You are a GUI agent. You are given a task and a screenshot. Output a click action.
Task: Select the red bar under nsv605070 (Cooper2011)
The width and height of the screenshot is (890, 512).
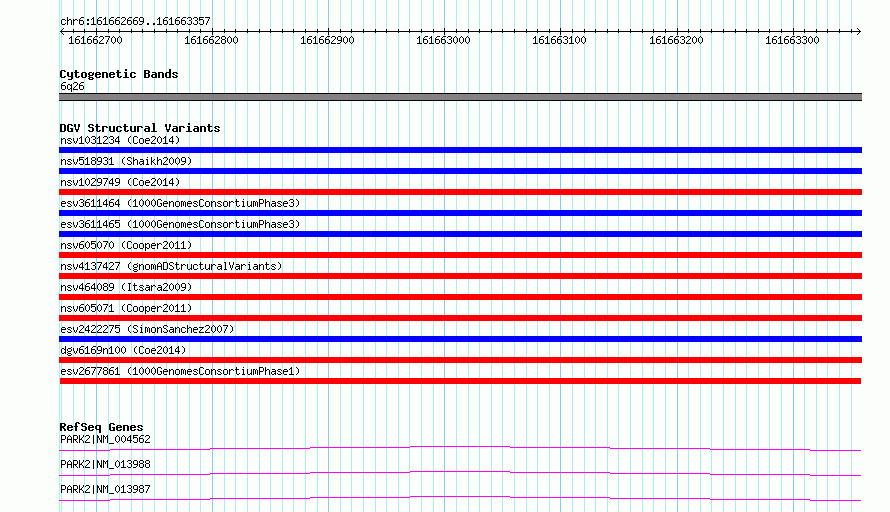(460, 255)
